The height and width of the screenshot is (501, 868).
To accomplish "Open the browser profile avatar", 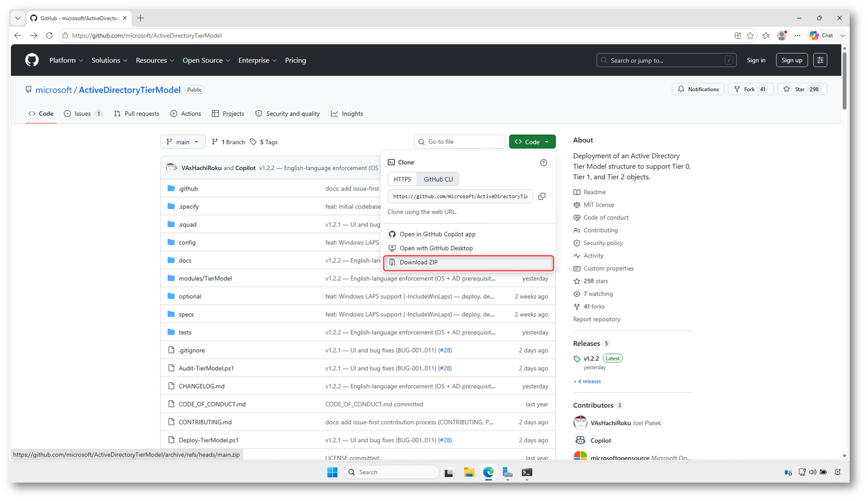I will pos(782,35).
